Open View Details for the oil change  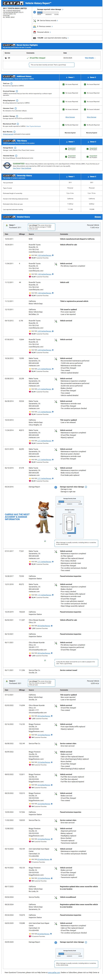90,58
